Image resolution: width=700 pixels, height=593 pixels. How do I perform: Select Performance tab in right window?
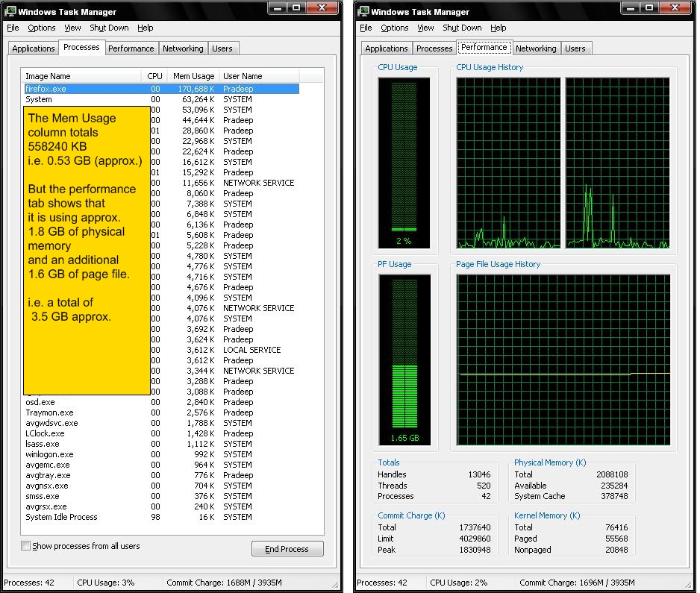coord(484,47)
